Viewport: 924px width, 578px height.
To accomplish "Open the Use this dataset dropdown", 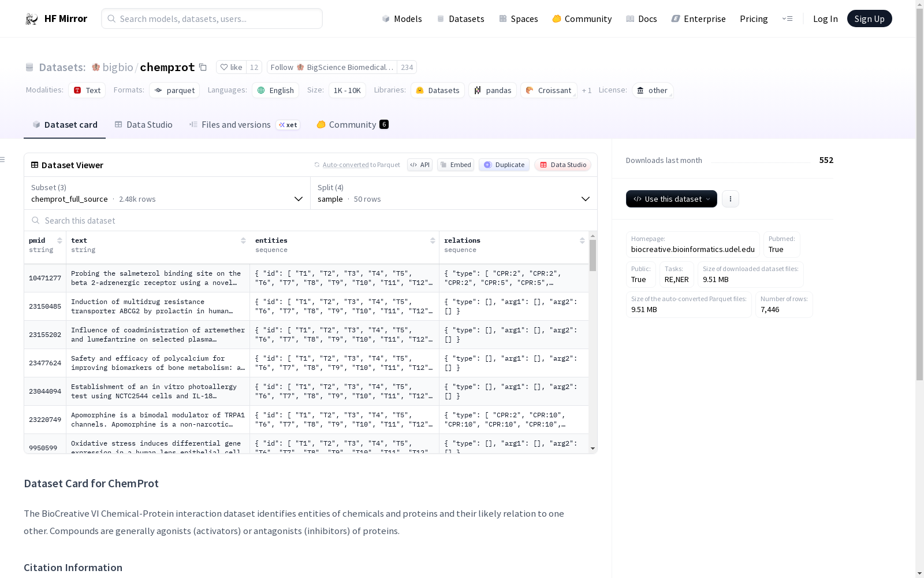I will click(x=671, y=199).
